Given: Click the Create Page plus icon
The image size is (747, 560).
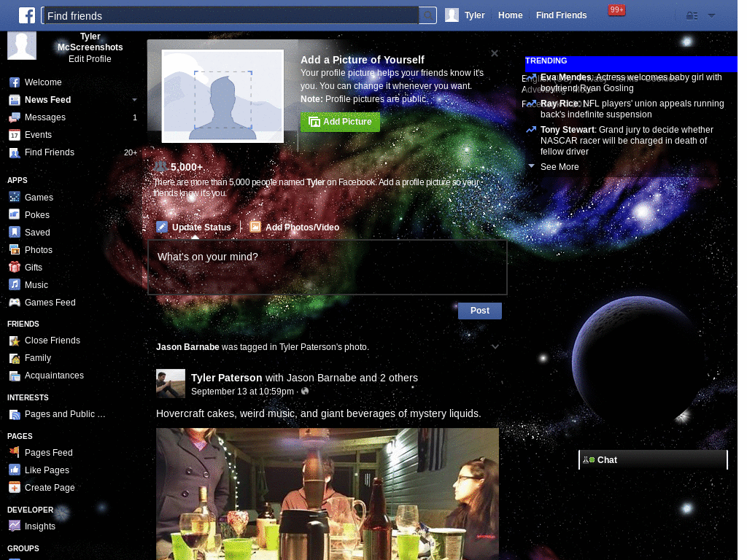Looking at the screenshot, I should [x=15, y=488].
